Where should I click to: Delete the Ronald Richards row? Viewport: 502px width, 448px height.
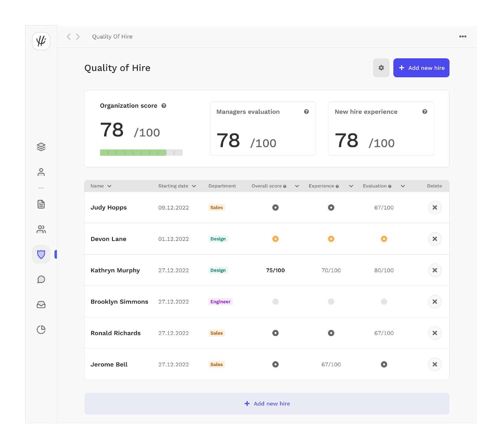pos(435,333)
